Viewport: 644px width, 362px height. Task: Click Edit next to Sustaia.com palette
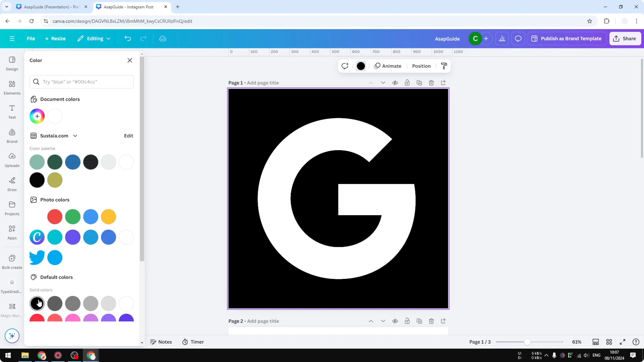click(128, 136)
